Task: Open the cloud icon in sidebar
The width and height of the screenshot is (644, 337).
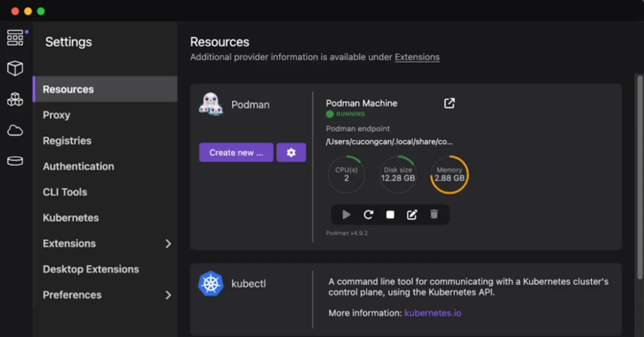Action: pos(15,131)
